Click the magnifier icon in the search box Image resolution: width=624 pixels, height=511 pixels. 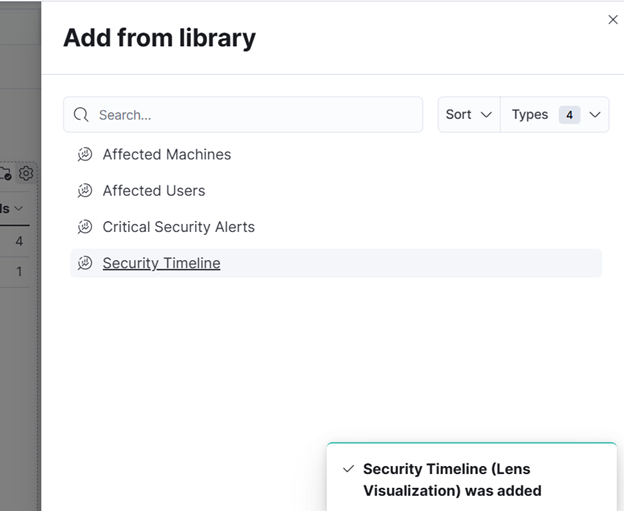[x=81, y=115]
